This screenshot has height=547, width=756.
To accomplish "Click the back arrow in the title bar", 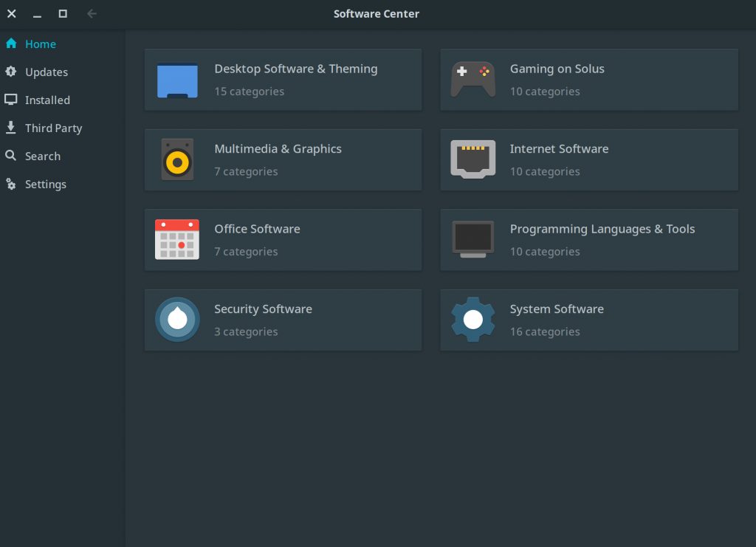I will click(x=92, y=13).
